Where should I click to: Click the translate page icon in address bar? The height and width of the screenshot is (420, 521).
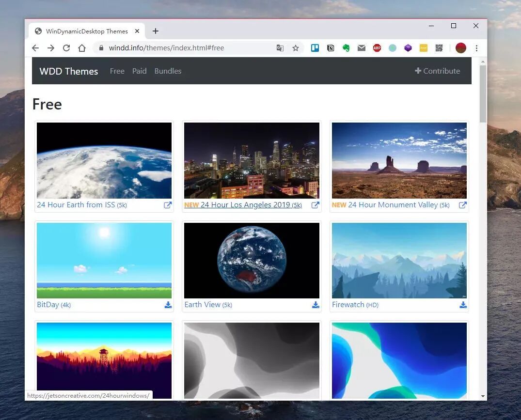tap(280, 48)
